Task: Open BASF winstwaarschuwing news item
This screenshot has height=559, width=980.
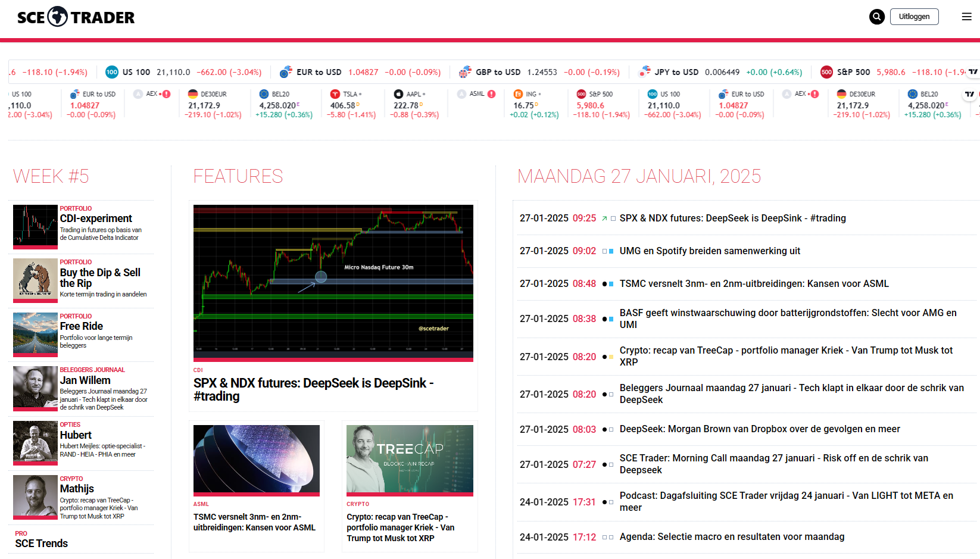Action: point(788,318)
